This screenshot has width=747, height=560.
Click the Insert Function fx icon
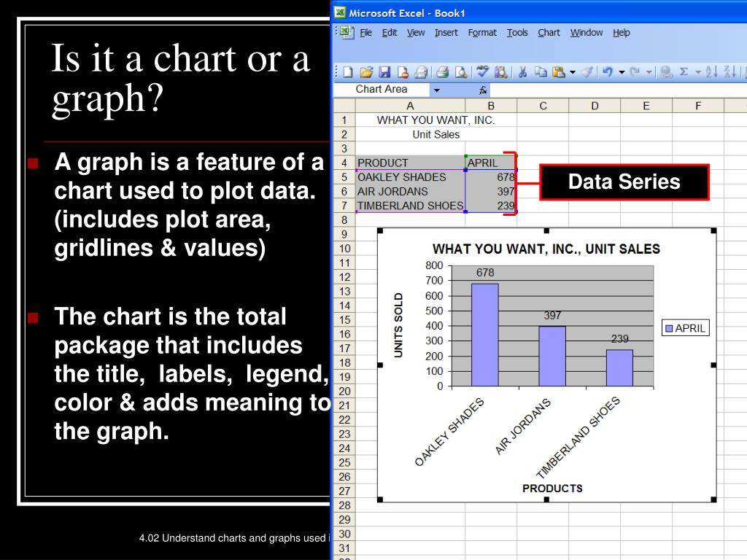483,90
